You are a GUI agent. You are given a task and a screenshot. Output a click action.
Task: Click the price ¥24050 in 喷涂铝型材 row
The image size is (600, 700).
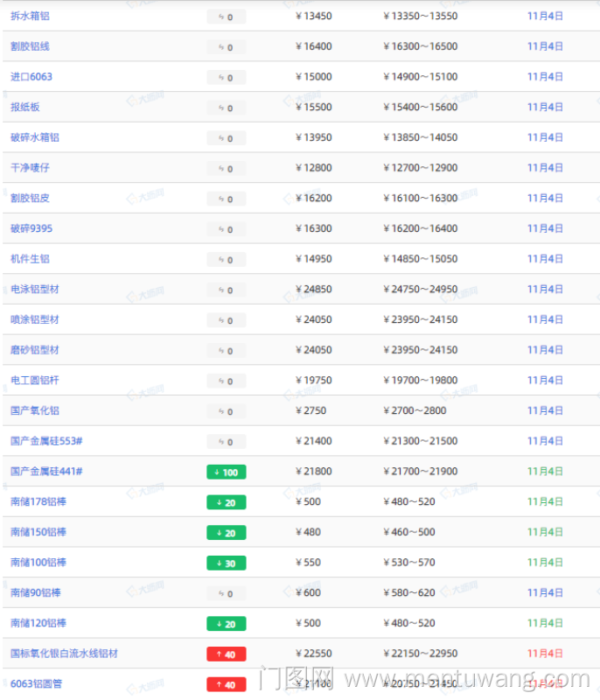[x=314, y=319]
